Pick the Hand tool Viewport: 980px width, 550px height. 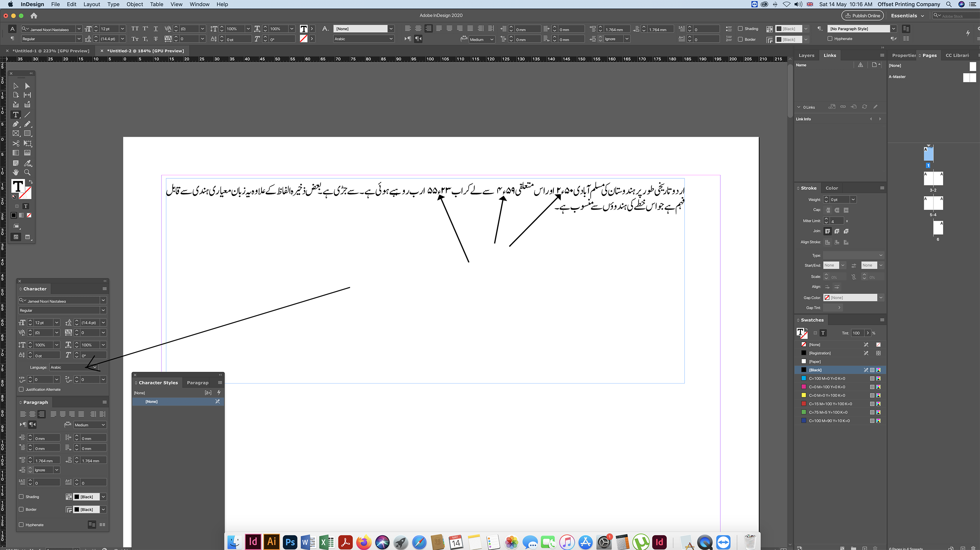(x=16, y=172)
